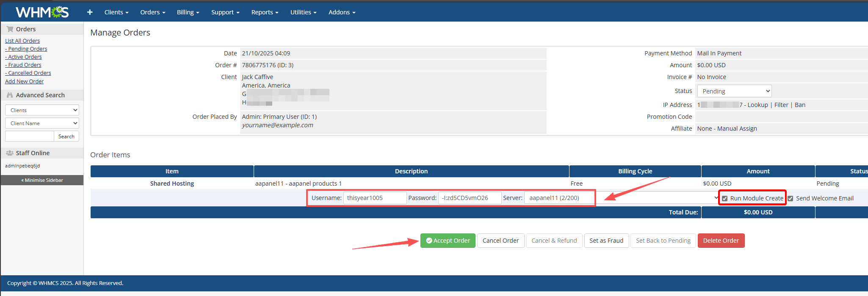Click the Staff Online users icon

pyautogui.click(x=10, y=153)
